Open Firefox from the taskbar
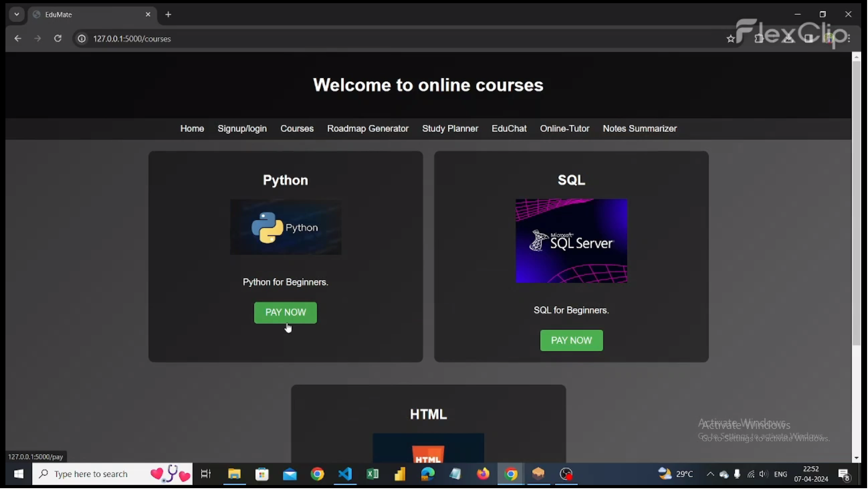Screen dimensions: 868x490 tap(483, 474)
